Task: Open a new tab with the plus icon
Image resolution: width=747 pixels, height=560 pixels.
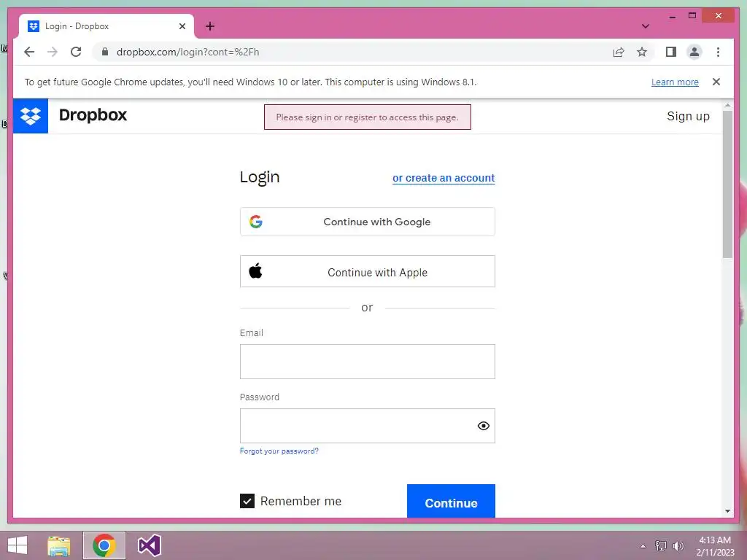Action: pos(210,26)
